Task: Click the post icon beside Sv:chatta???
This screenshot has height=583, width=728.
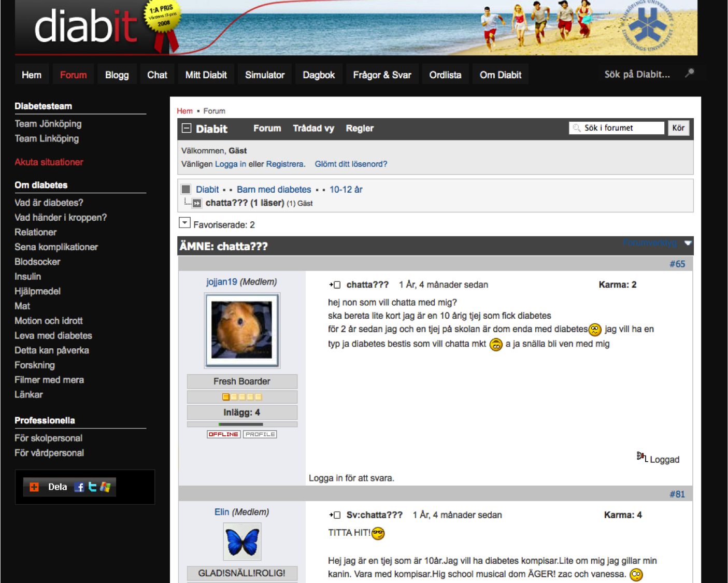Action: (335, 515)
